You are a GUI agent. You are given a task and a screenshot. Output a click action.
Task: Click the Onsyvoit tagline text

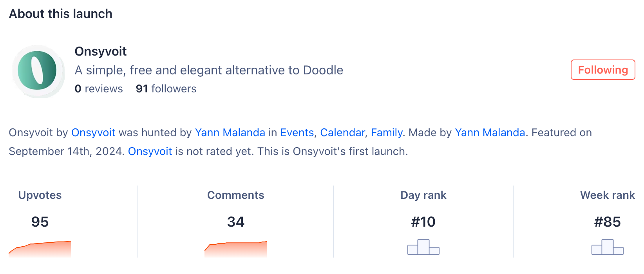click(209, 70)
